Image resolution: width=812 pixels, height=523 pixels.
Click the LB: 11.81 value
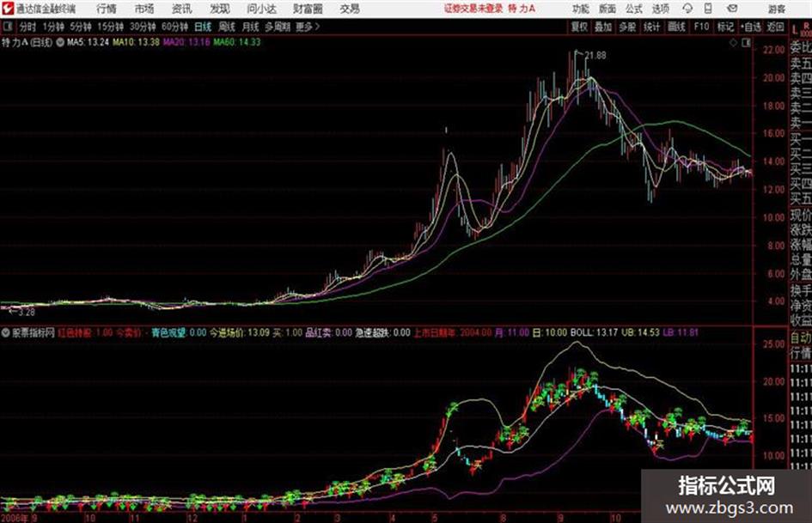coord(681,332)
